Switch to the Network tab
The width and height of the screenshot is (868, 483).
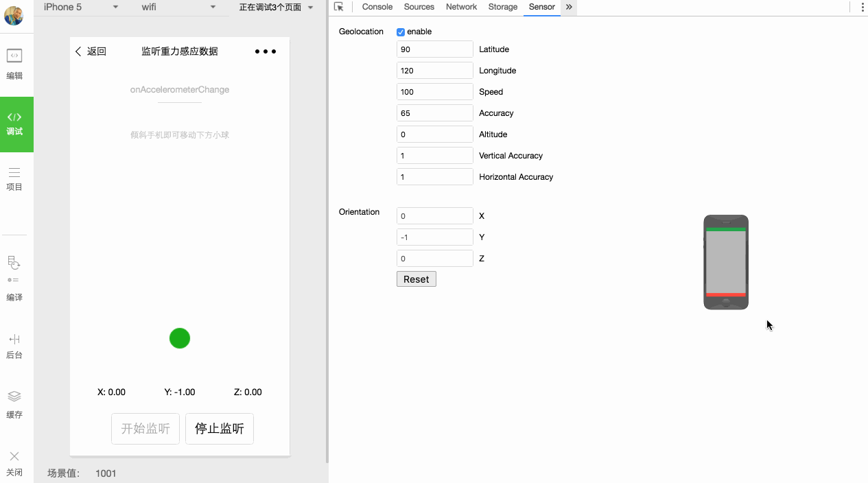[x=461, y=7]
